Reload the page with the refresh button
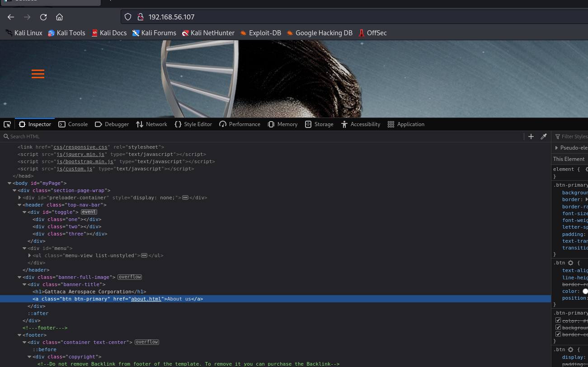This screenshot has height=367, width=588. click(43, 17)
